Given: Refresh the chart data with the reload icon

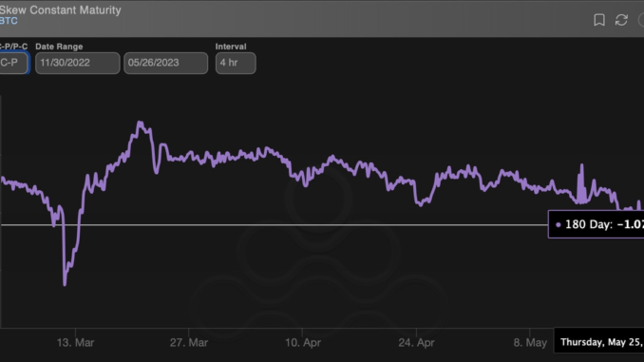Looking at the screenshot, I should (x=621, y=20).
